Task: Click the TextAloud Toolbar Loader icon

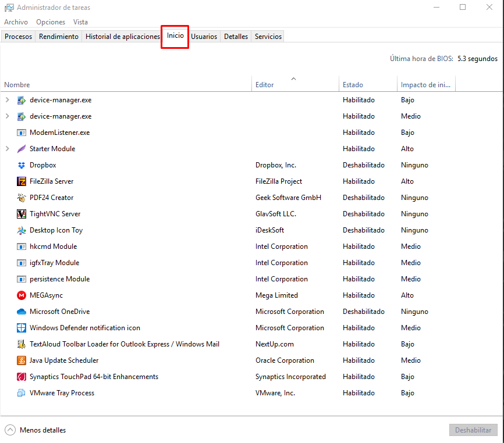Action: 21,344
